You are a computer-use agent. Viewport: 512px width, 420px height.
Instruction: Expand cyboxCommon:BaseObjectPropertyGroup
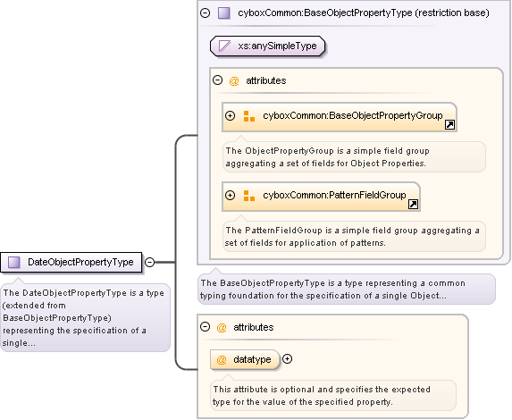click(x=231, y=115)
